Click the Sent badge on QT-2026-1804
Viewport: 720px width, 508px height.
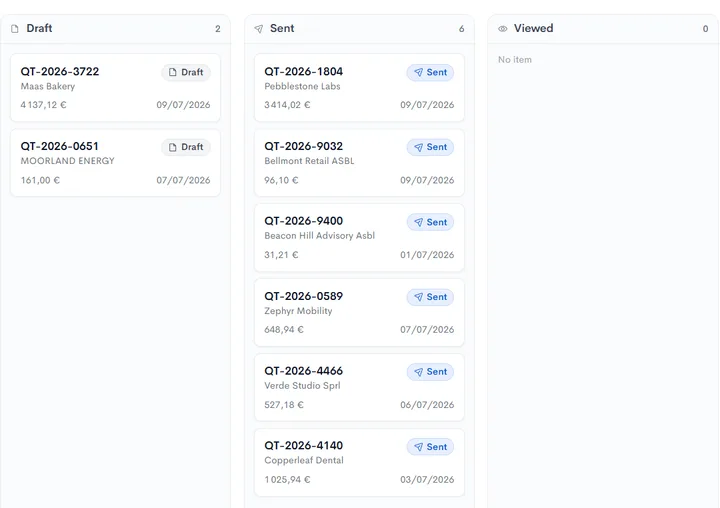pos(430,73)
